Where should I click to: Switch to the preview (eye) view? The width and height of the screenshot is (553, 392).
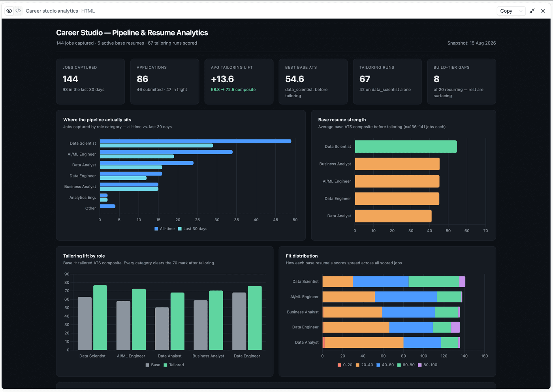[x=9, y=11]
